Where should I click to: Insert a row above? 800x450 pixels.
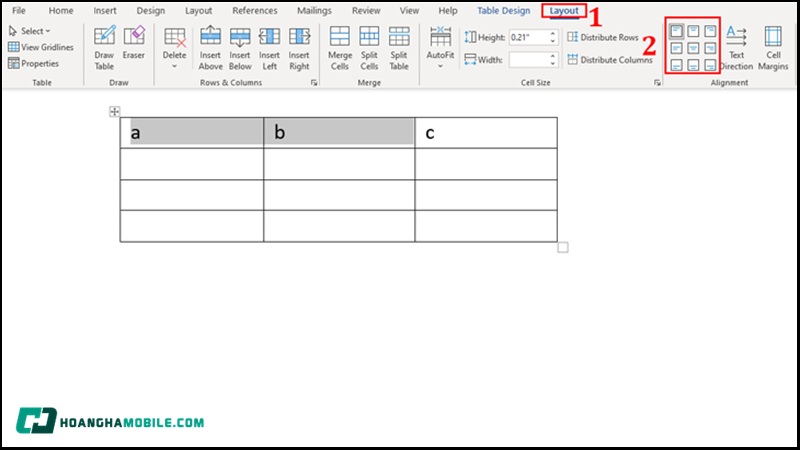pyautogui.click(x=211, y=48)
